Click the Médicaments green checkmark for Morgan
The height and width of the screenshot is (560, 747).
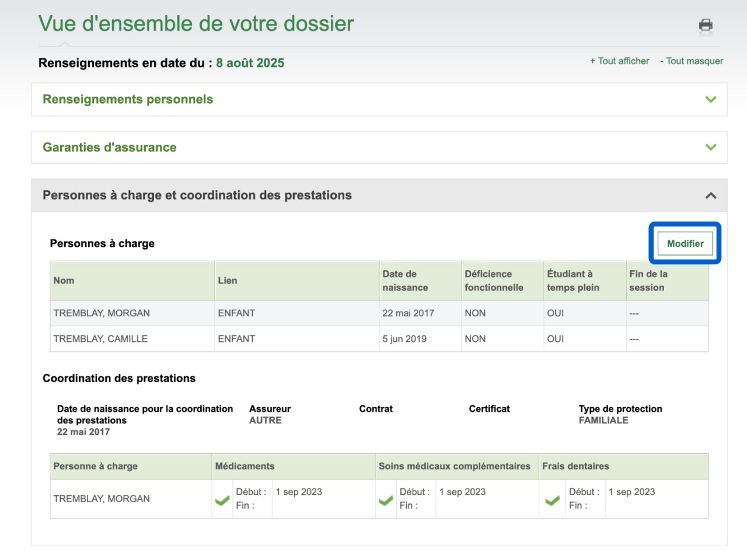222,500
